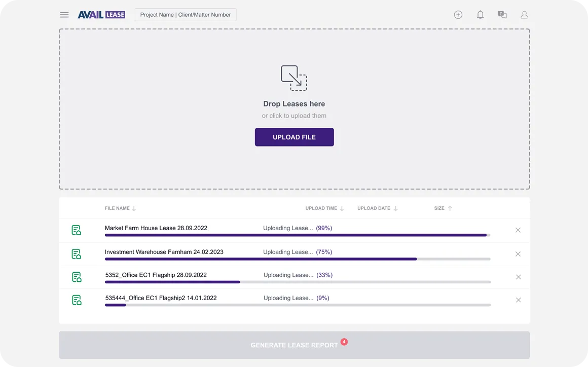Click the Project Name Client/Matter Number field
Image resolution: width=588 pixels, height=367 pixels.
coord(185,14)
